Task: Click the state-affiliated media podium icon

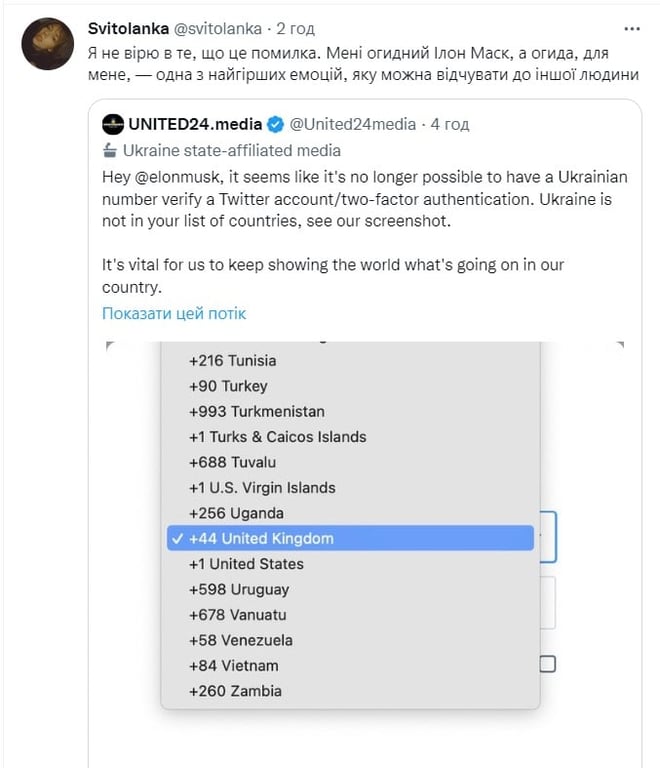Action: coord(110,151)
